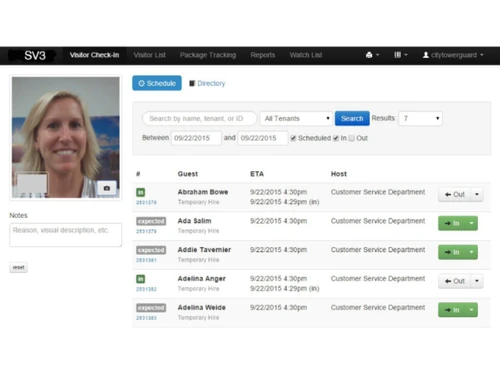The height and width of the screenshot is (375, 500).
Task: Click the reset button under Notes
Action: point(18,267)
